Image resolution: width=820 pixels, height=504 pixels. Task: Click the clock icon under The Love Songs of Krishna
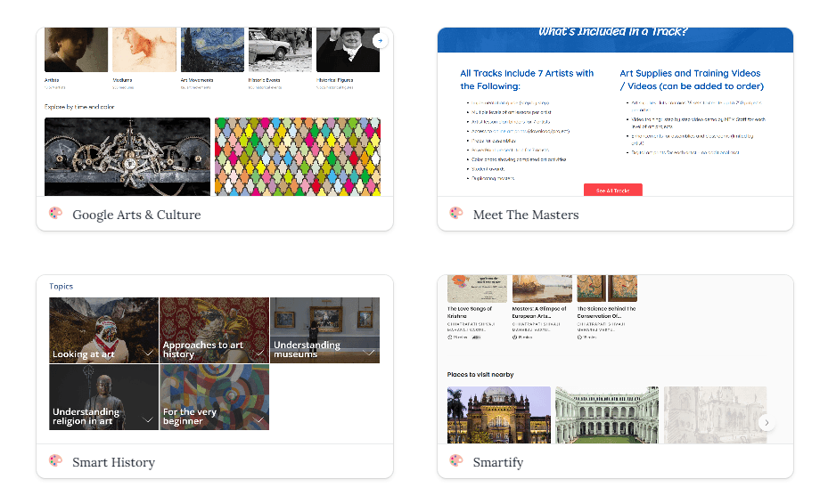(x=450, y=337)
